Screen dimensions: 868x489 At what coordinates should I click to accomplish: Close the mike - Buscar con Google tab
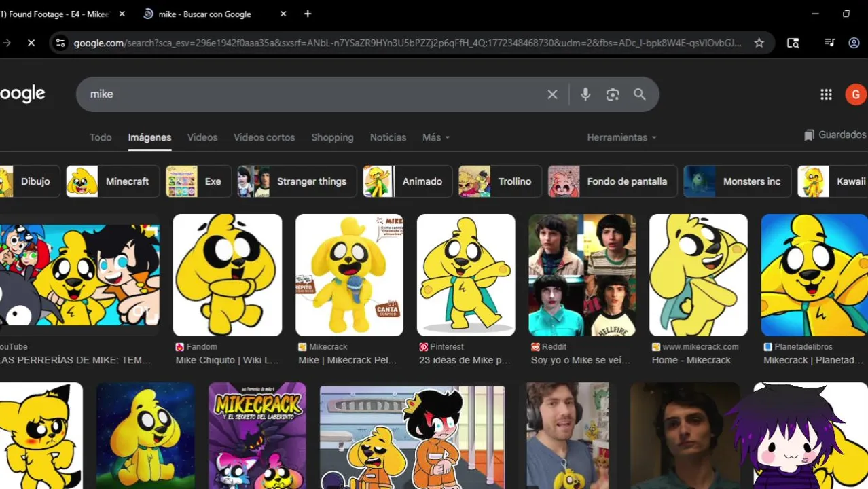[283, 14]
